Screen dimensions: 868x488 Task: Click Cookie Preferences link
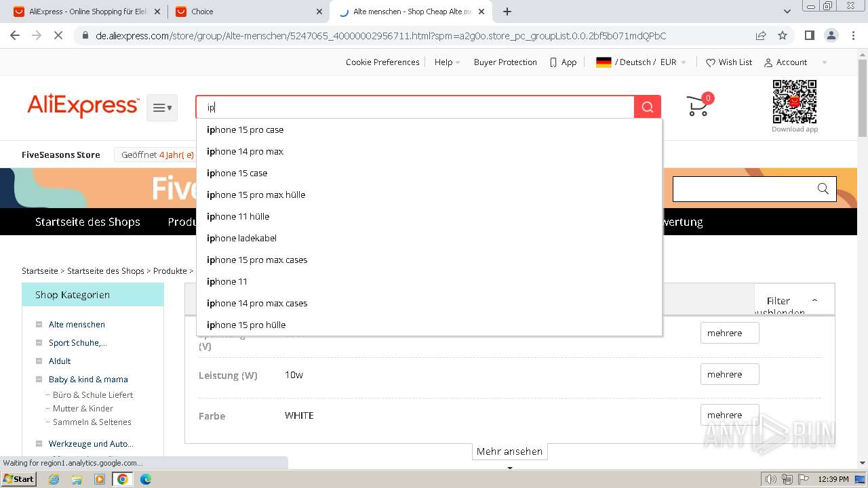382,62
